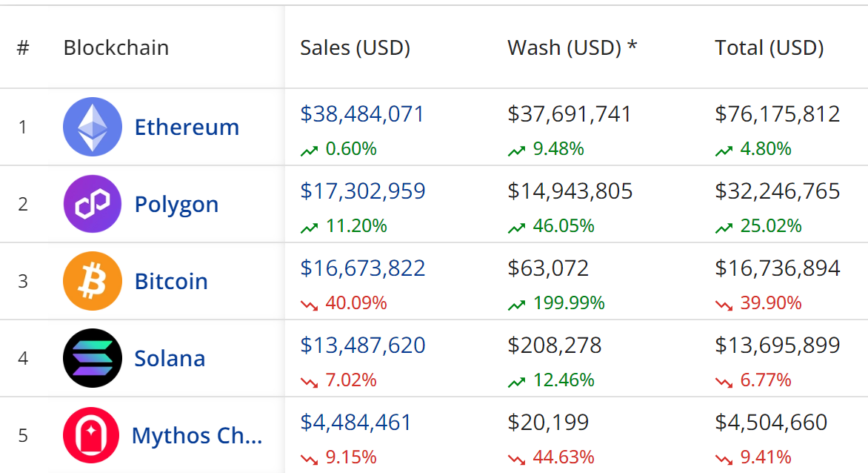The height and width of the screenshot is (473, 868).
Task: Click the # rank column header
Action: (23, 48)
